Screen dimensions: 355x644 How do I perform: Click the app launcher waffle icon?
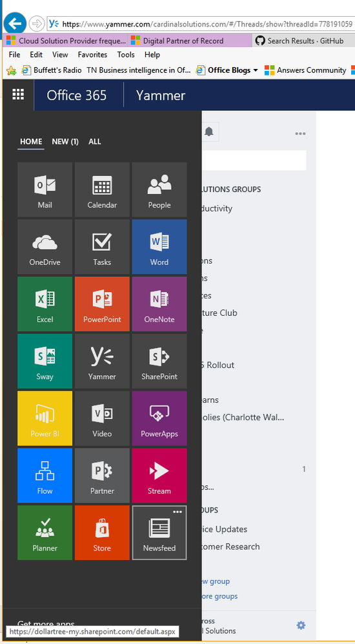tap(18, 95)
